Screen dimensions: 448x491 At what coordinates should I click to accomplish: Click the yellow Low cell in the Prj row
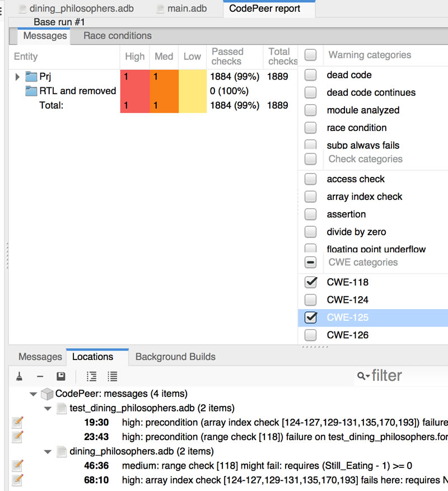tap(192, 77)
